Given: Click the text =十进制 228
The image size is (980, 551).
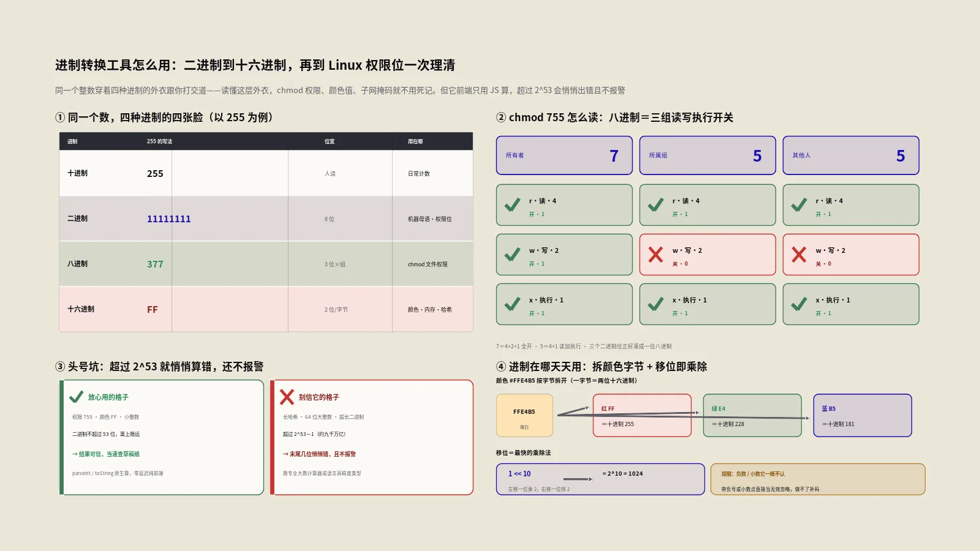Looking at the screenshot, I should [x=728, y=424].
